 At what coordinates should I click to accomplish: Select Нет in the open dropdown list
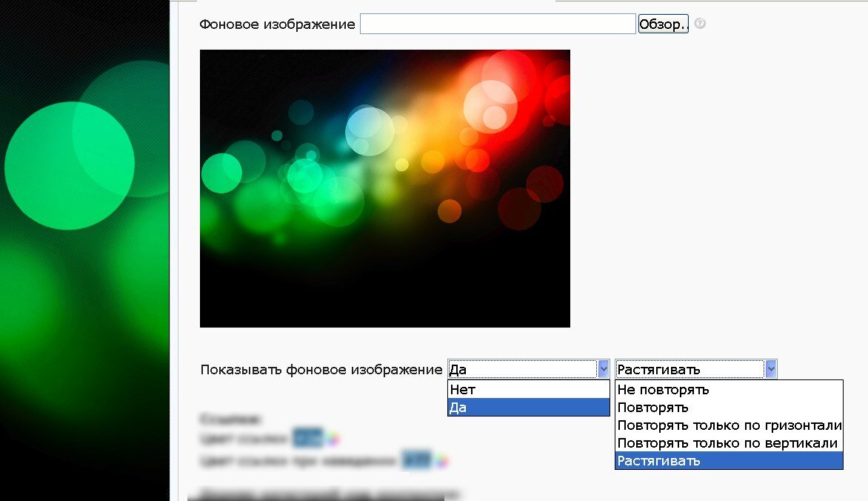pos(528,390)
